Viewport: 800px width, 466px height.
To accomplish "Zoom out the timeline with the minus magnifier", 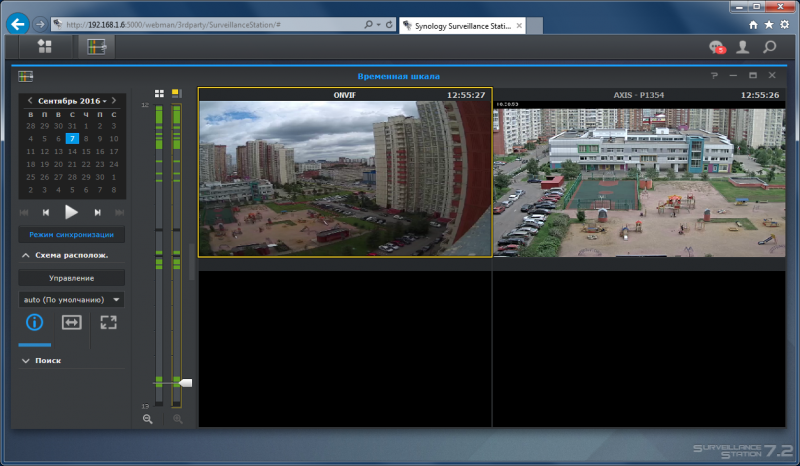I will (x=148, y=419).
